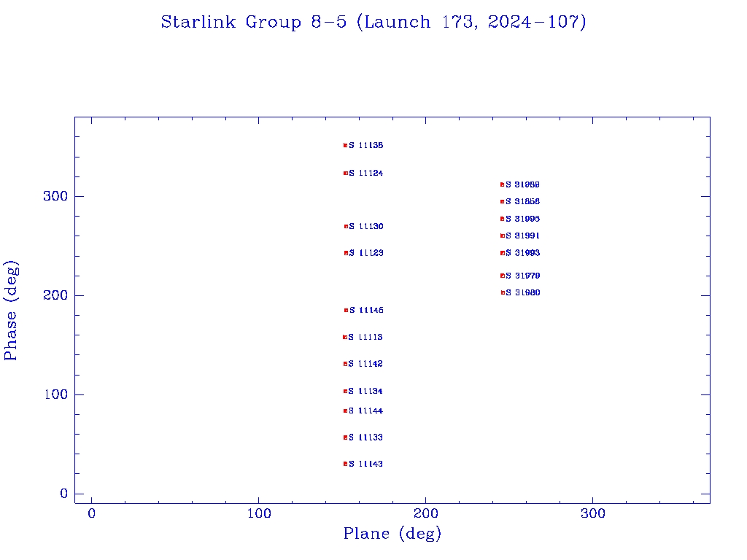
Task: Pick the red point for S 31980
Action: click(503, 293)
